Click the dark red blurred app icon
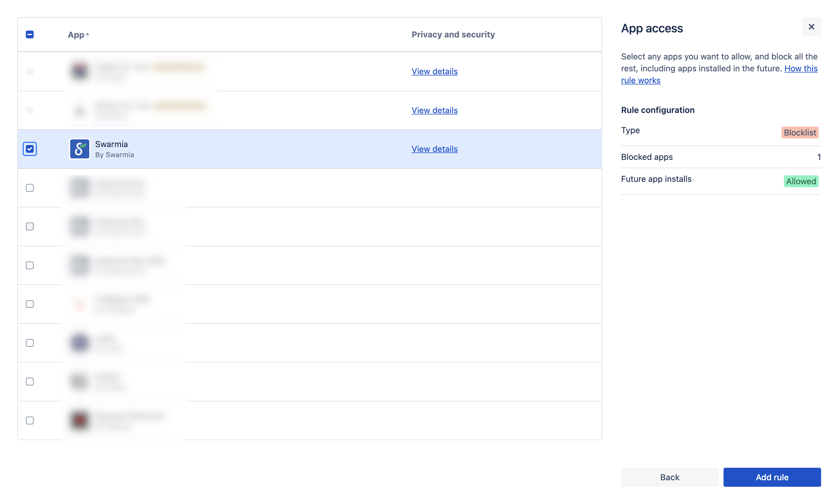The width and height of the screenshot is (833, 504). point(79,420)
